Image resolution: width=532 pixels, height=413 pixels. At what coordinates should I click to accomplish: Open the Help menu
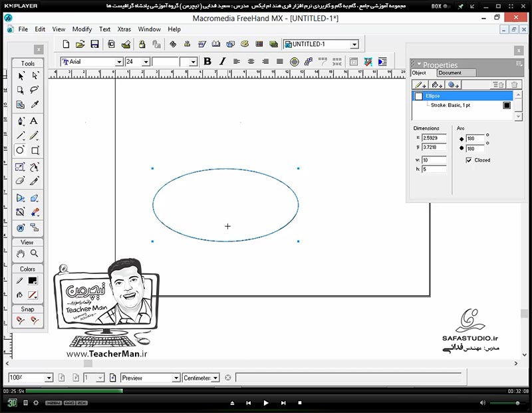click(174, 29)
